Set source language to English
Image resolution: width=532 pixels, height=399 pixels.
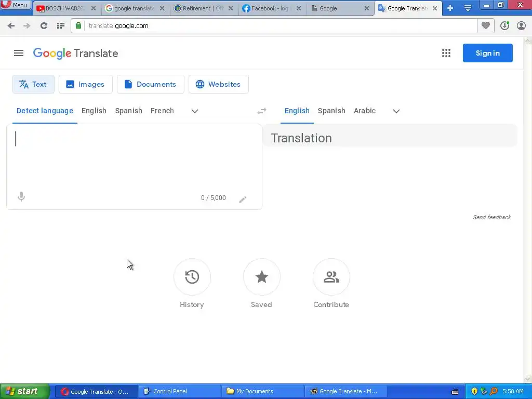(94, 111)
